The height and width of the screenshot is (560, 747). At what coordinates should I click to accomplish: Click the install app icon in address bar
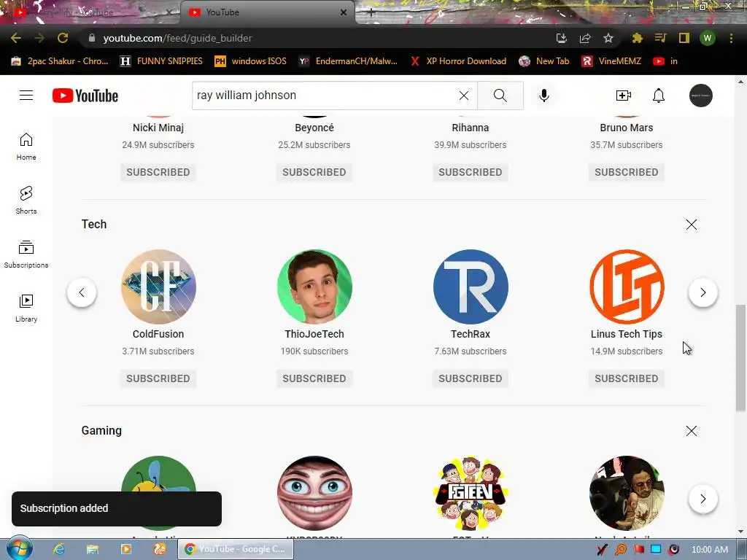pyautogui.click(x=562, y=38)
